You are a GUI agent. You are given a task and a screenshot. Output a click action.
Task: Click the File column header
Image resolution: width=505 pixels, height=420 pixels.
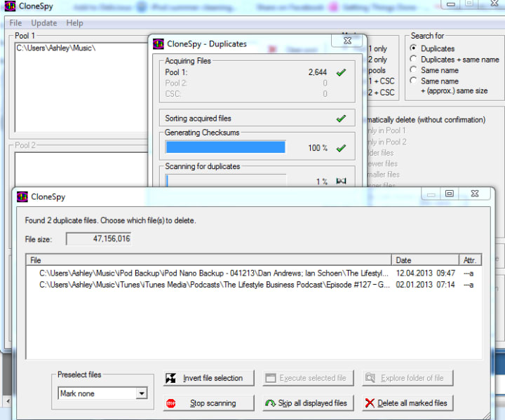[209, 260]
